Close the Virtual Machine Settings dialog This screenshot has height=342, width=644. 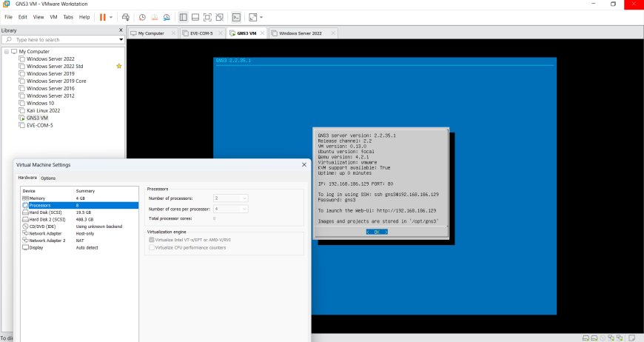pos(304,164)
